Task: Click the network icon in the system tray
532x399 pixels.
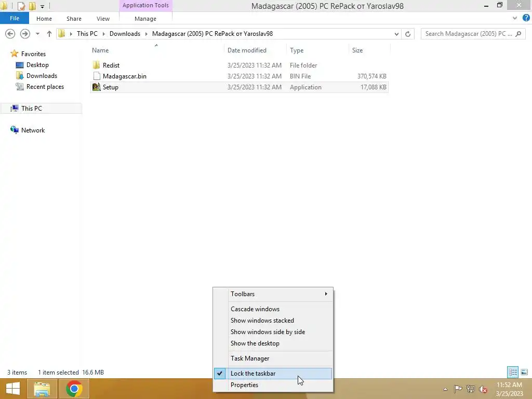Action: point(471,389)
